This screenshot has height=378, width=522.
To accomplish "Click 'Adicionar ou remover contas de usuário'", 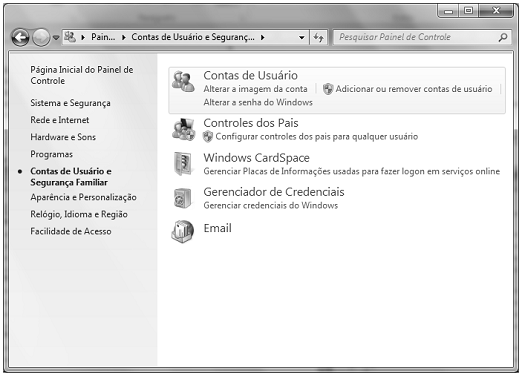I will tap(414, 89).
